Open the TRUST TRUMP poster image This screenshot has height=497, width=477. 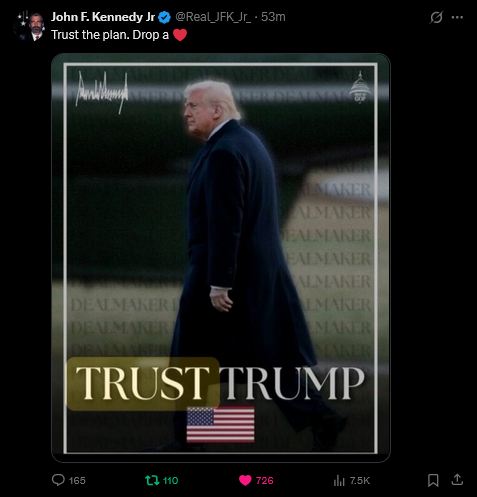pos(221,258)
